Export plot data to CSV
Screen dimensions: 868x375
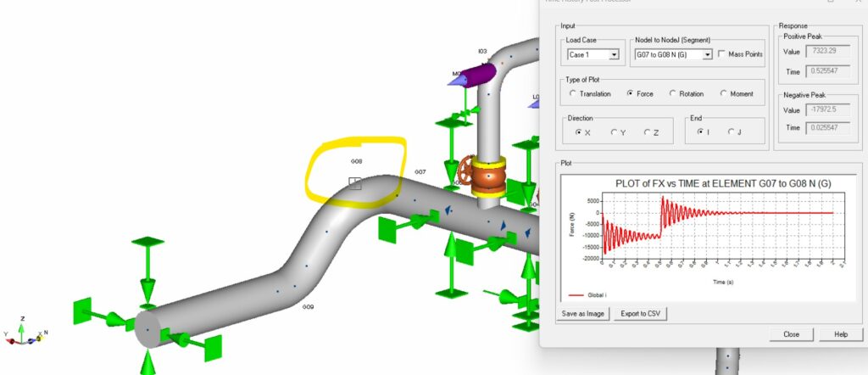click(641, 314)
